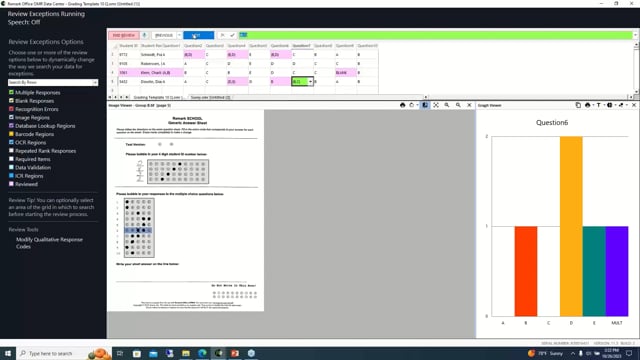The width and height of the screenshot is (640, 360).
Task: Open Windows Start menu
Action: (8, 353)
